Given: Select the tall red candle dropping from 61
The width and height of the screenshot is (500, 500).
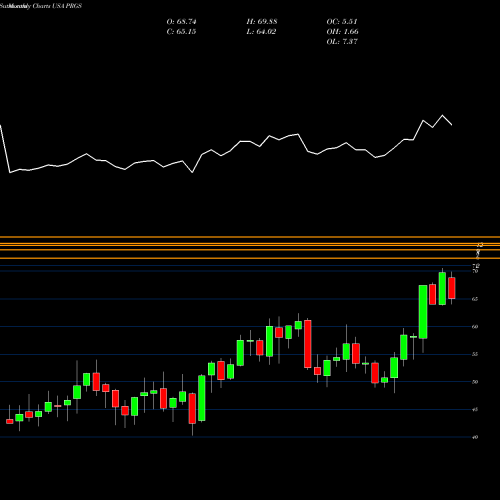Looking at the screenshot, I should click(x=308, y=344).
